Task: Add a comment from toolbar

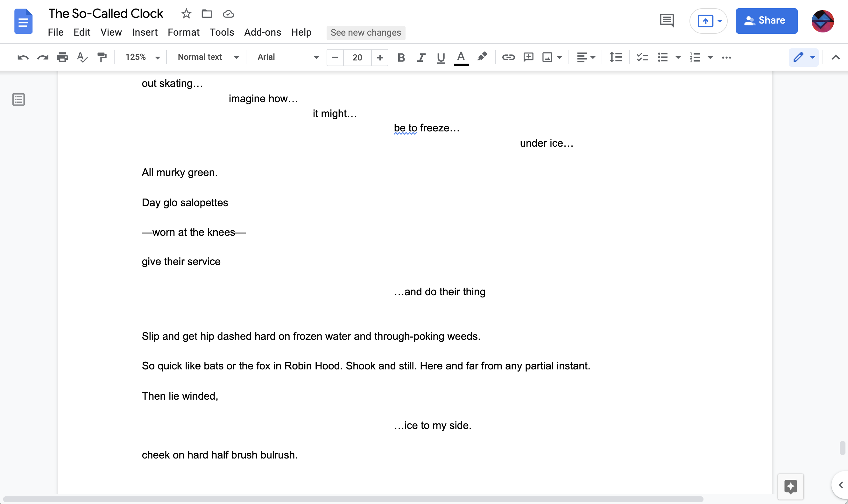Action: tap(528, 57)
